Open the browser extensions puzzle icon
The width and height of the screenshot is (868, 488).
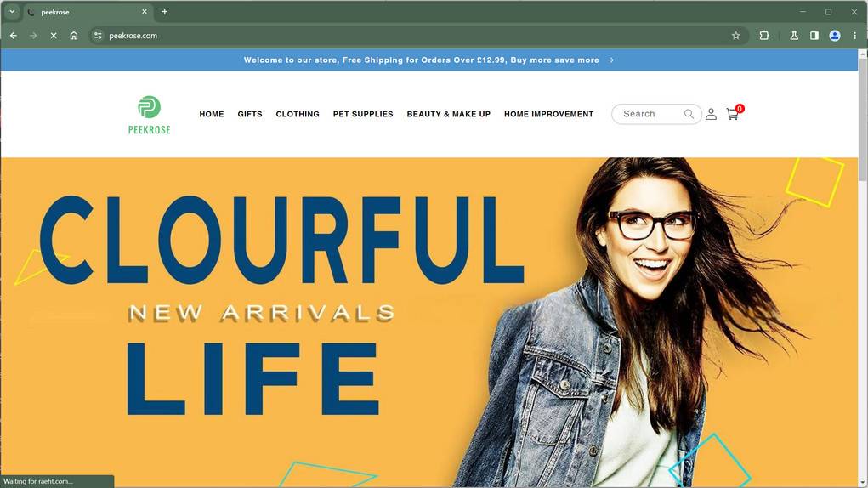[x=764, y=36]
